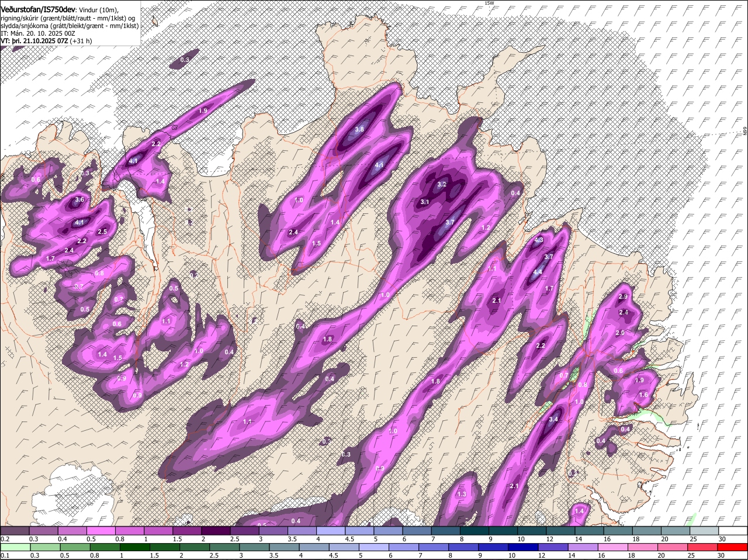This screenshot has width=748, height=560.
Task: Click the 3.6 precipitation value label
Action: point(80,200)
